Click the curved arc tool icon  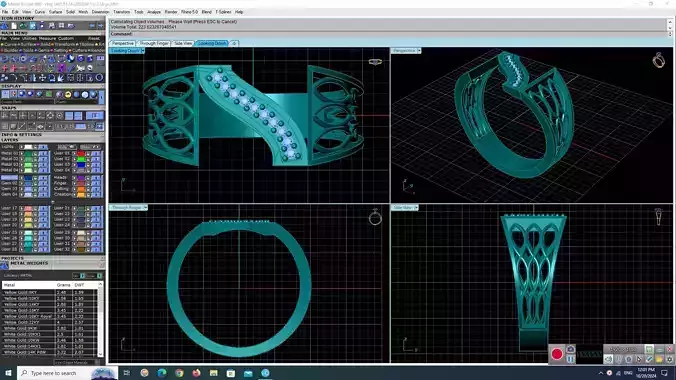click(13, 78)
